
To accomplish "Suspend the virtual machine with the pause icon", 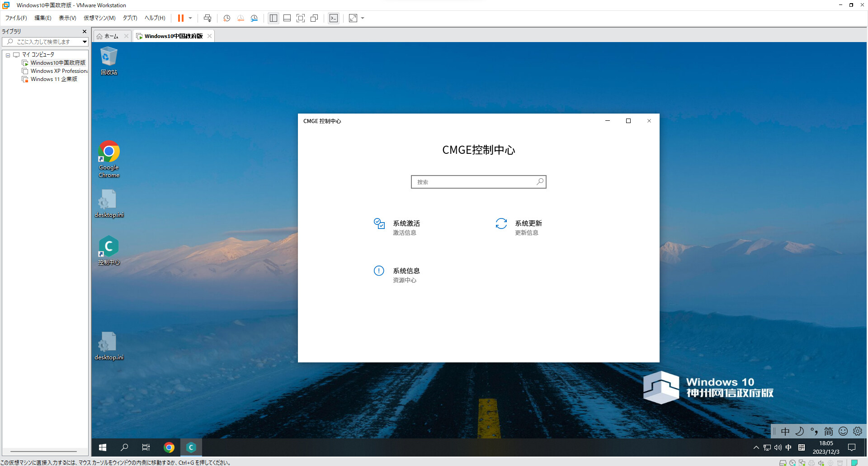I will click(x=181, y=18).
